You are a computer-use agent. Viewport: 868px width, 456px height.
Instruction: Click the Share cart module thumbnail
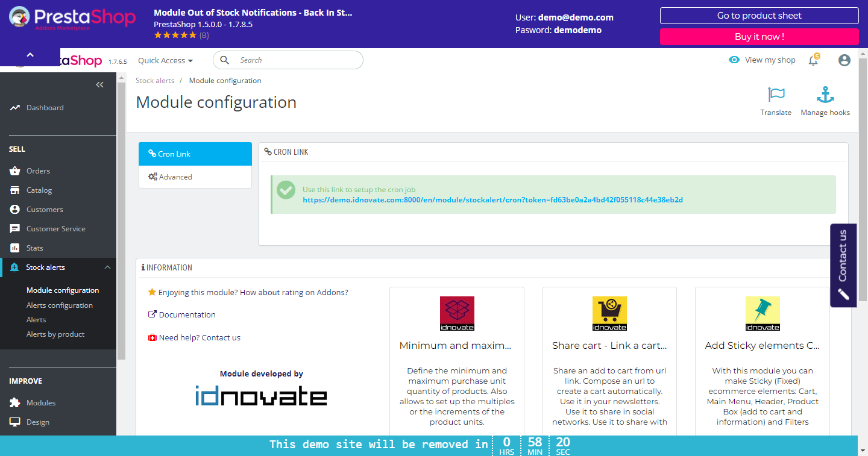(x=609, y=313)
